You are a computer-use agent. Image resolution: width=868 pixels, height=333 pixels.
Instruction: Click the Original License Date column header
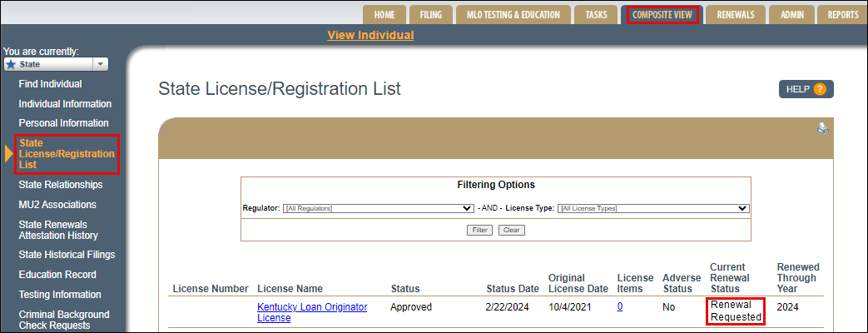[x=578, y=283]
